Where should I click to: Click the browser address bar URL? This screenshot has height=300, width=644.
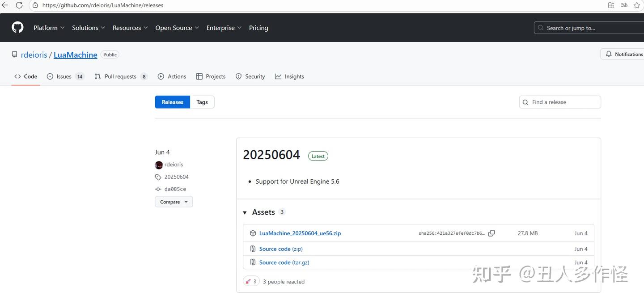point(103,5)
